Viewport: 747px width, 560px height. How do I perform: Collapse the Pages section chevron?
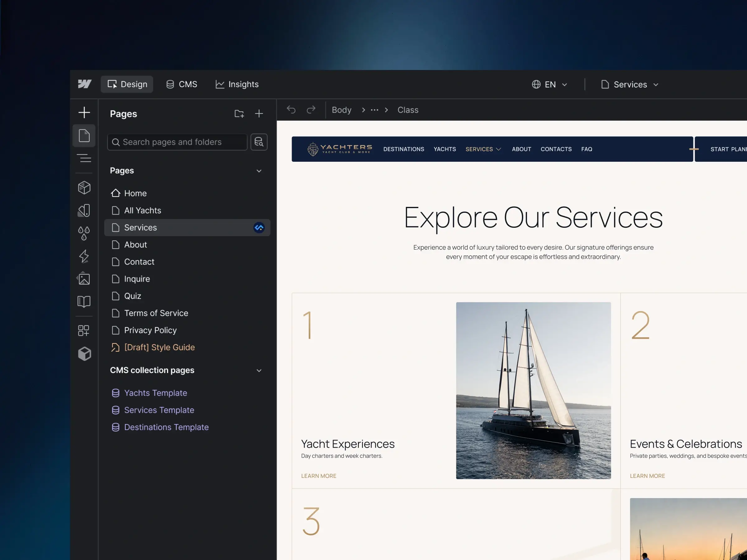[259, 171]
